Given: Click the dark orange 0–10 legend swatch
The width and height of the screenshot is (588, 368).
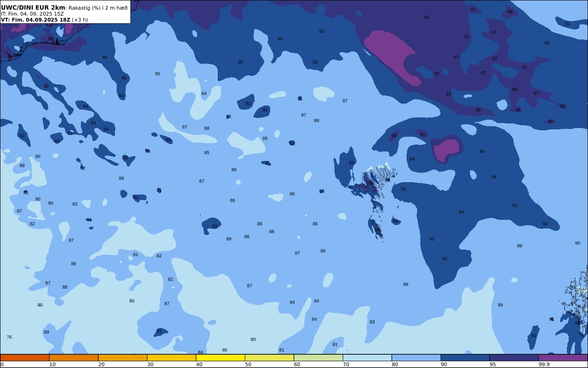Looking at the screenshot, I should tap(25, 357).
